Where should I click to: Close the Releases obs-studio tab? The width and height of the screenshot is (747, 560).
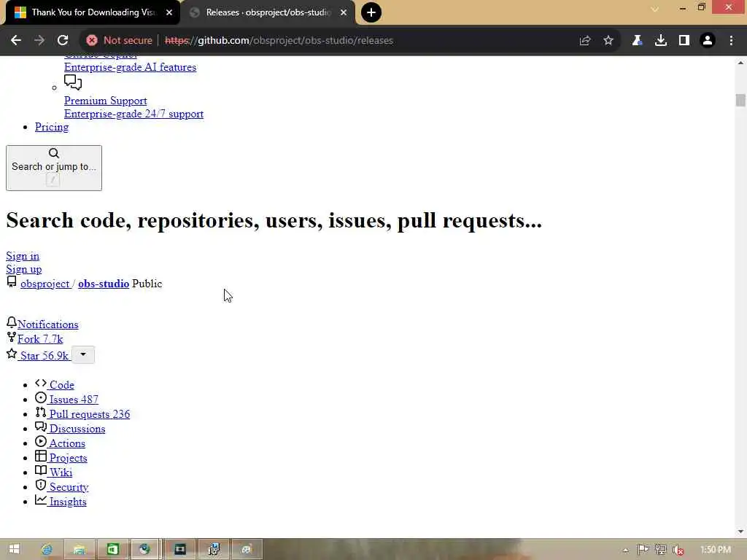(x=344, y=12)
